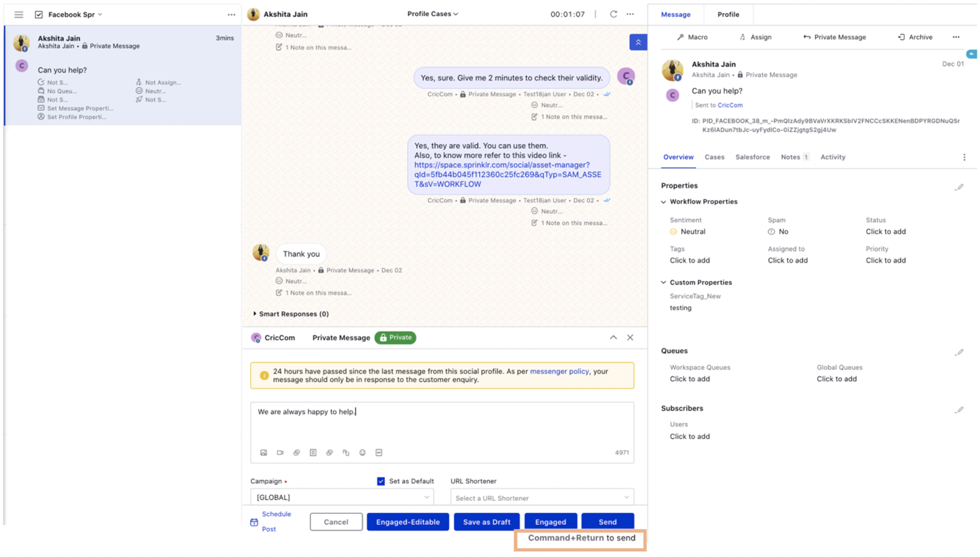Click to add Workspace Queues

[689, 379]
